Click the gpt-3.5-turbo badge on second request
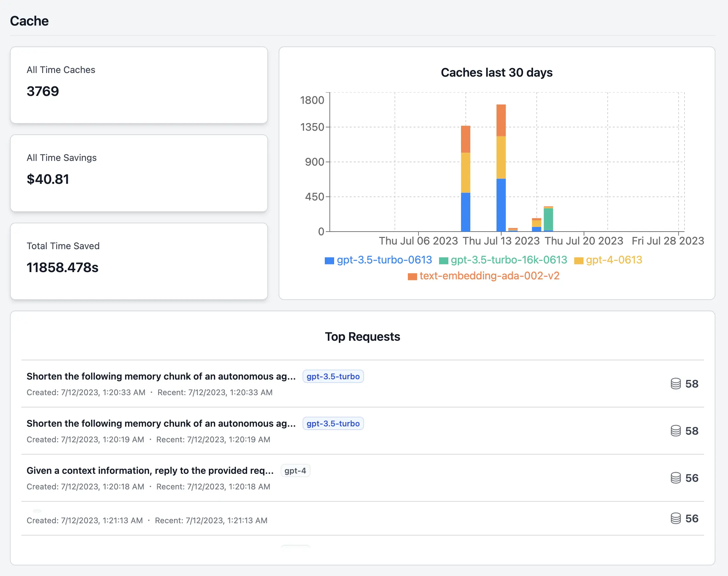 (333, 424)
